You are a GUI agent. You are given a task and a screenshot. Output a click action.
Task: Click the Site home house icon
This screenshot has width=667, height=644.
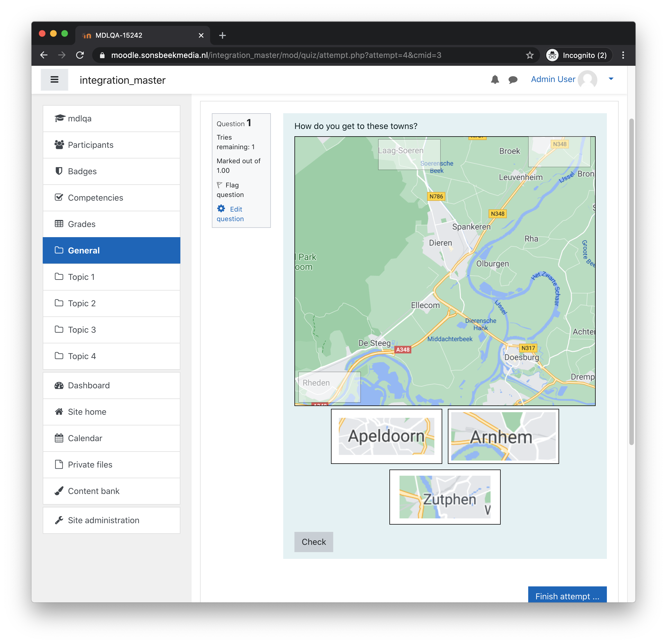click(59, 412)
